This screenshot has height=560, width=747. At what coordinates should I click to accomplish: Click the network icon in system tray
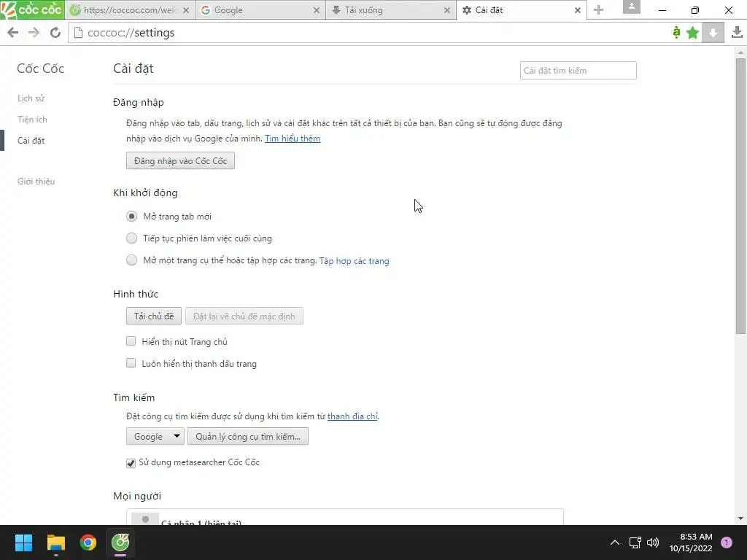click(x=635, y=542)
